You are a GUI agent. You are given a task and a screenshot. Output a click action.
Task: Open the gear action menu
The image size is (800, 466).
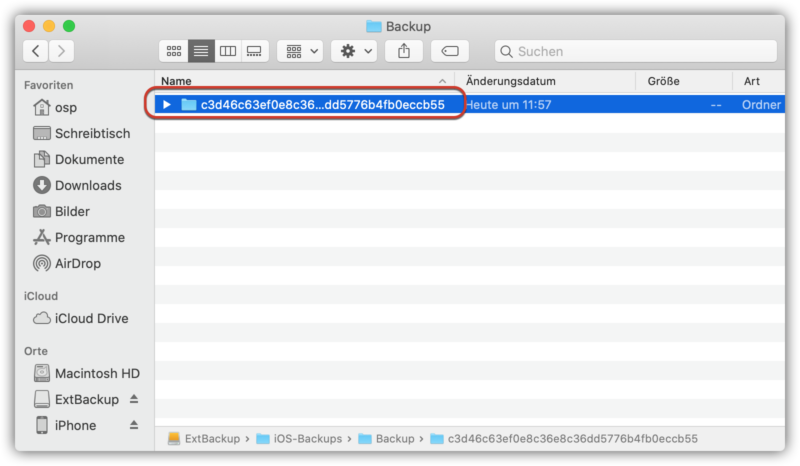coord(354,51)
